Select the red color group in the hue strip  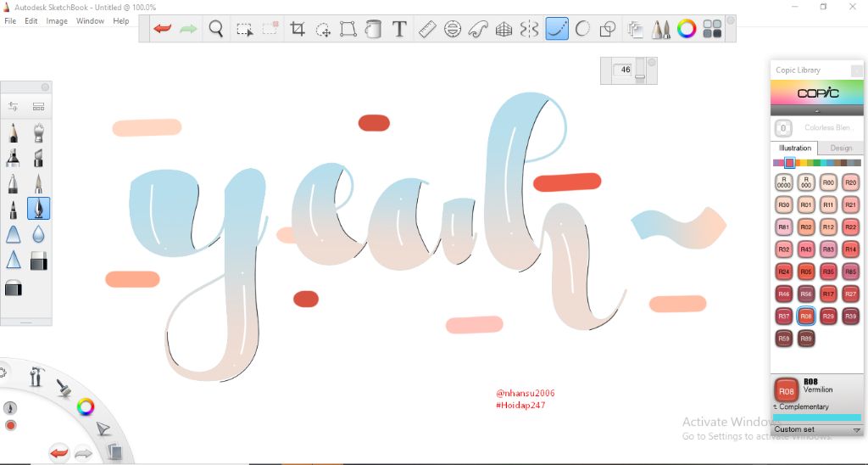tap(790, 162)
